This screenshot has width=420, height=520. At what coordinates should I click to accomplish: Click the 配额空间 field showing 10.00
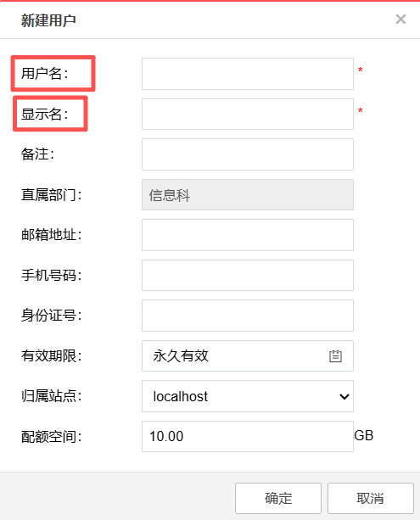[248, 436]
